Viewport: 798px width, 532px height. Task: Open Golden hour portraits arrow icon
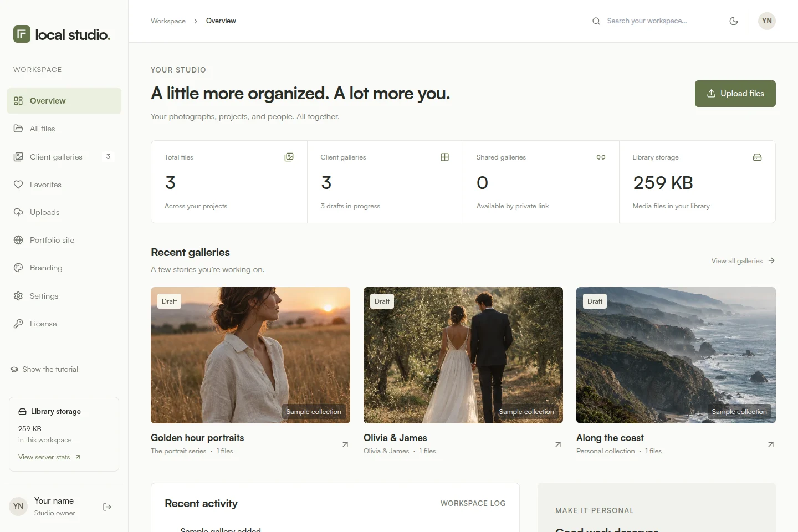coord(345,444)
